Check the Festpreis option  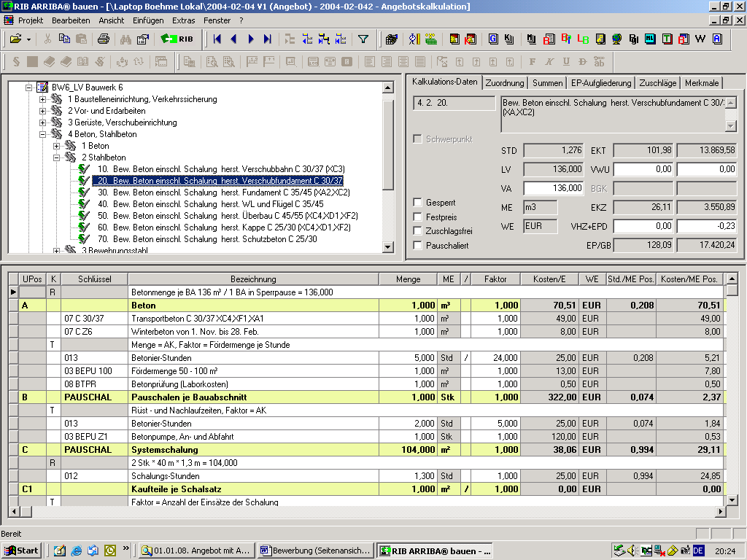(417, 217)
